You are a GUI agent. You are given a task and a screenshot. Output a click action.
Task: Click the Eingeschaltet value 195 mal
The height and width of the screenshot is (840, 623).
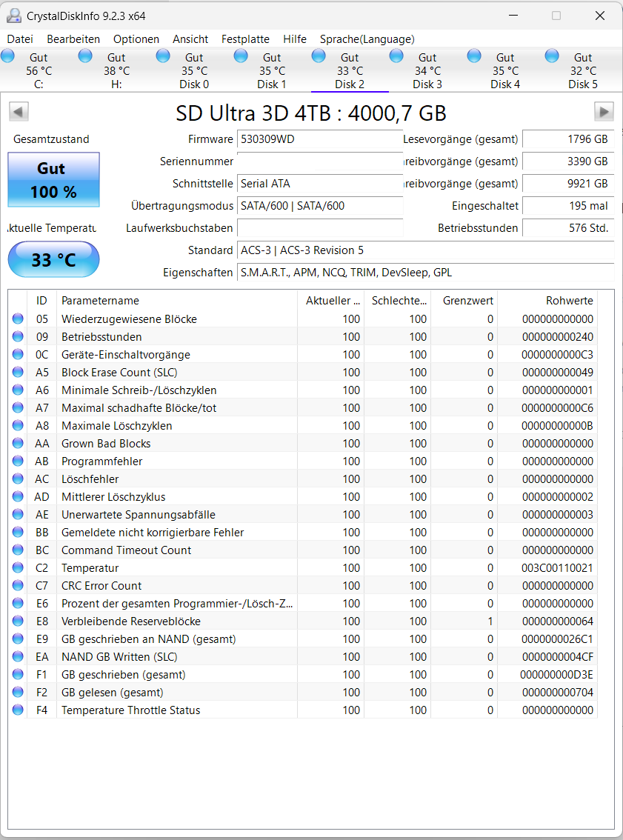(x=568, y=206)
